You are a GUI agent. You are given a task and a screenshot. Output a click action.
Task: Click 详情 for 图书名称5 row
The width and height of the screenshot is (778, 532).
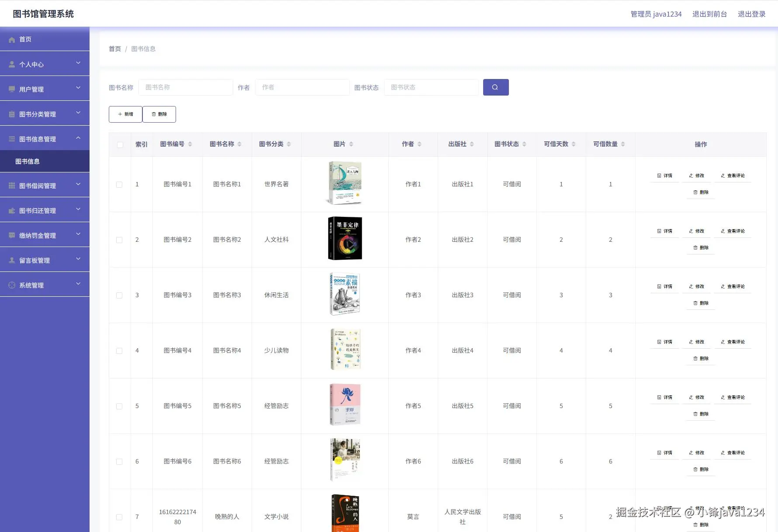(x=665, y=398)
